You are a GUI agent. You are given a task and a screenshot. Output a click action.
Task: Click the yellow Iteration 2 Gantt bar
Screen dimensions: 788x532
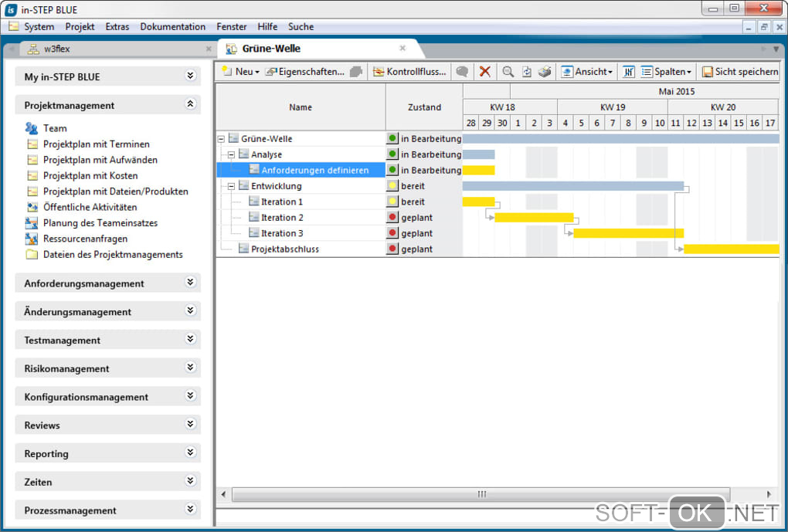(x=534, y=218)
